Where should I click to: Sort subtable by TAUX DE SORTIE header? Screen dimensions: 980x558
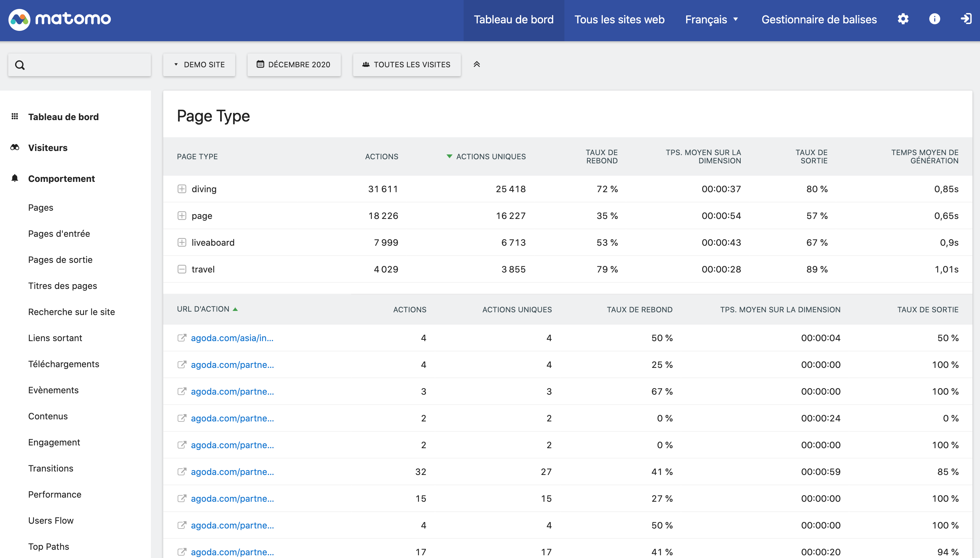(928, 310)
